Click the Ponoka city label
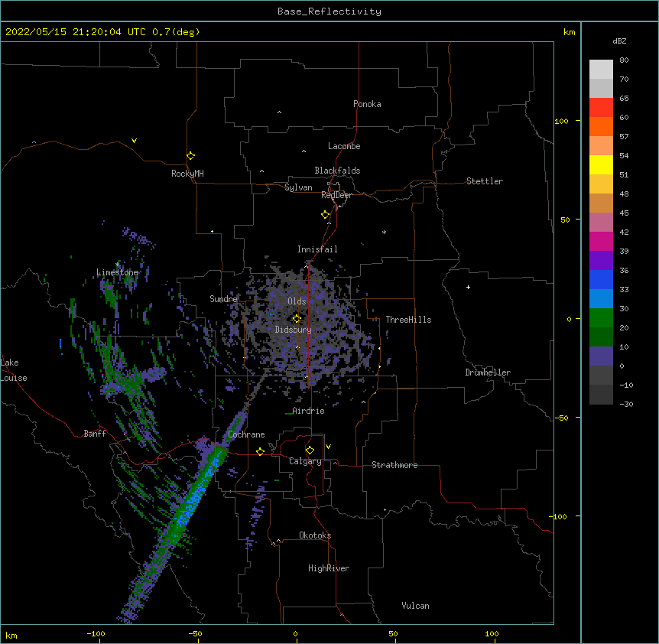The height and width of the screenshot is (644, 659). [x=367, y=104]
